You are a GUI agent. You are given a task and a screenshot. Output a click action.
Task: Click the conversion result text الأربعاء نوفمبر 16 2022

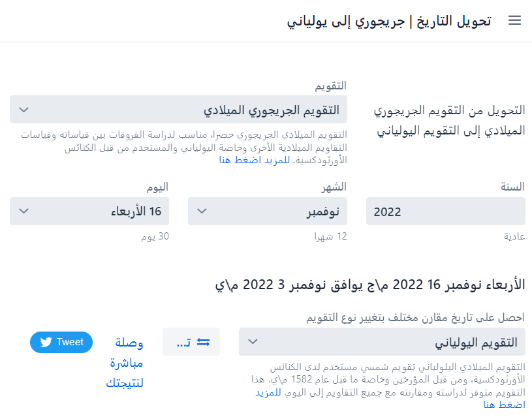pyautogui.click(x=459, y=285)
